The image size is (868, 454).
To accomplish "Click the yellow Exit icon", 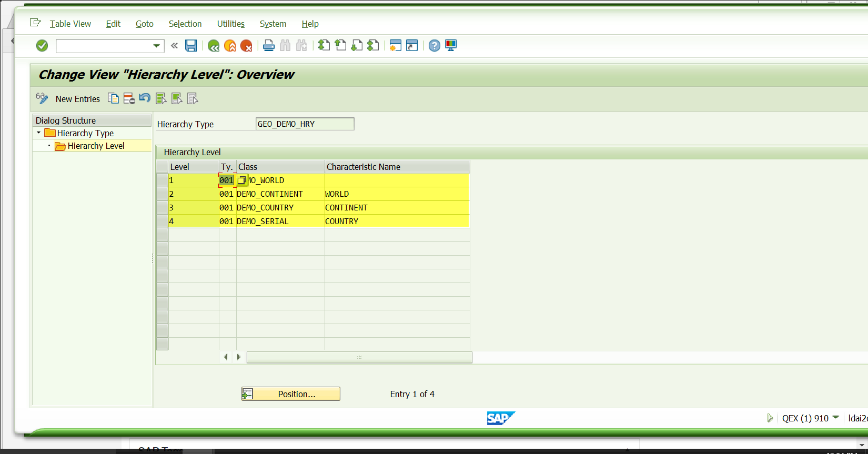I will point(230,46).
